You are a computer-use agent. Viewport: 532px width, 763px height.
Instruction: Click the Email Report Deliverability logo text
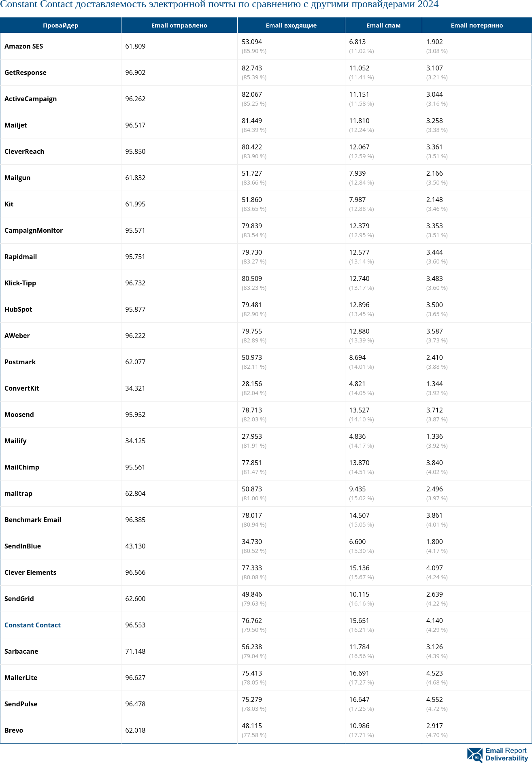[506, 754]
